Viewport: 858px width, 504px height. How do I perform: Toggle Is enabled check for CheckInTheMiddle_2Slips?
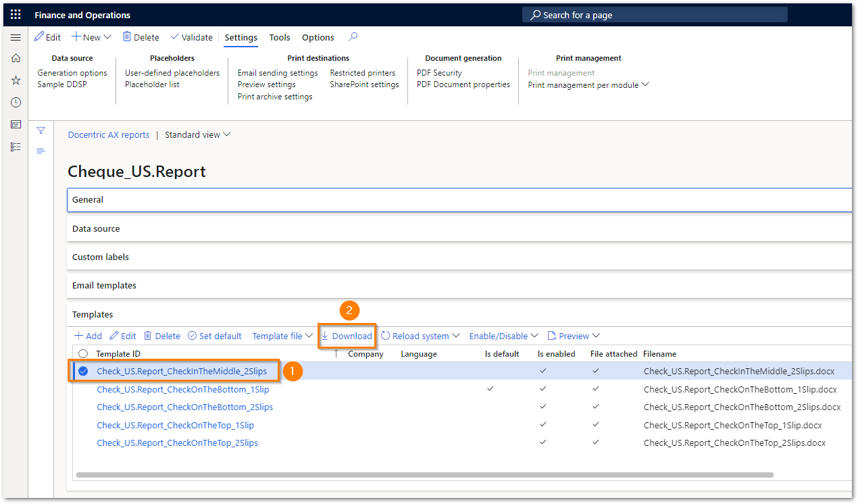(x=543, y=371)
